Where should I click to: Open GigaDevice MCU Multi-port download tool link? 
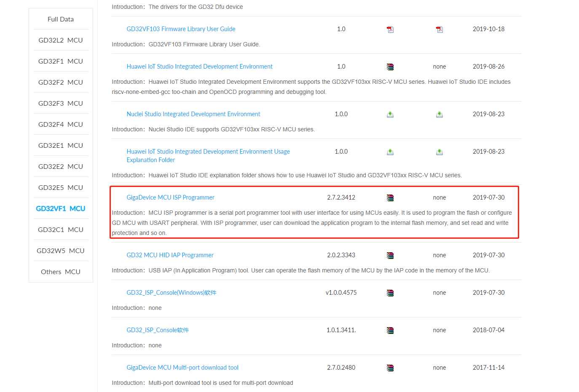182,368
